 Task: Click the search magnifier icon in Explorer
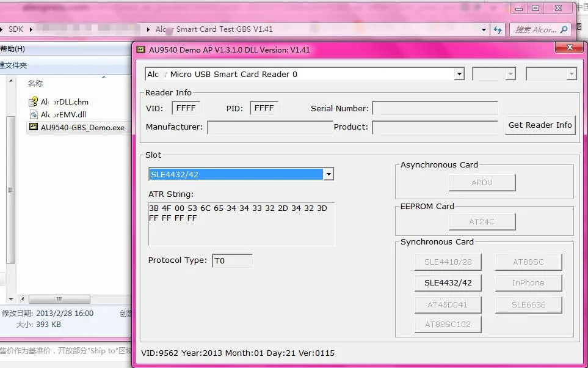point(564,29)
